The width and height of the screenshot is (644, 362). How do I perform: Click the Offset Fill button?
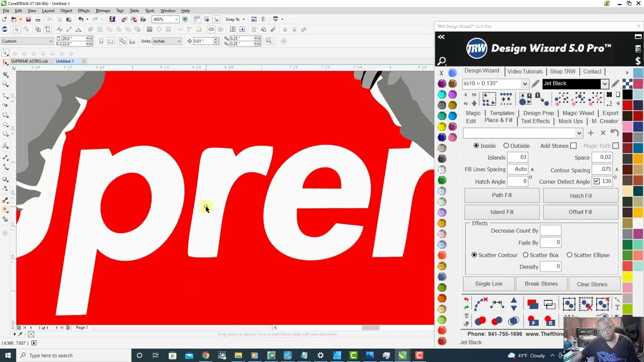581,212
